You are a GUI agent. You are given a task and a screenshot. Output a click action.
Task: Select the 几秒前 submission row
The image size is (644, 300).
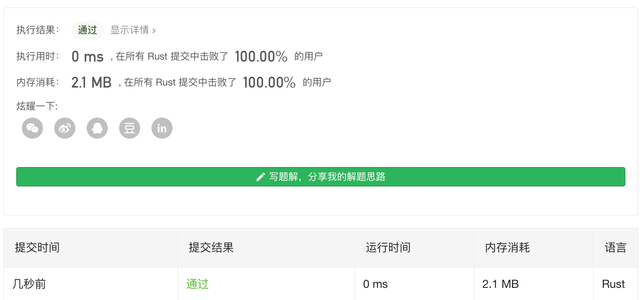click(321, 284)
